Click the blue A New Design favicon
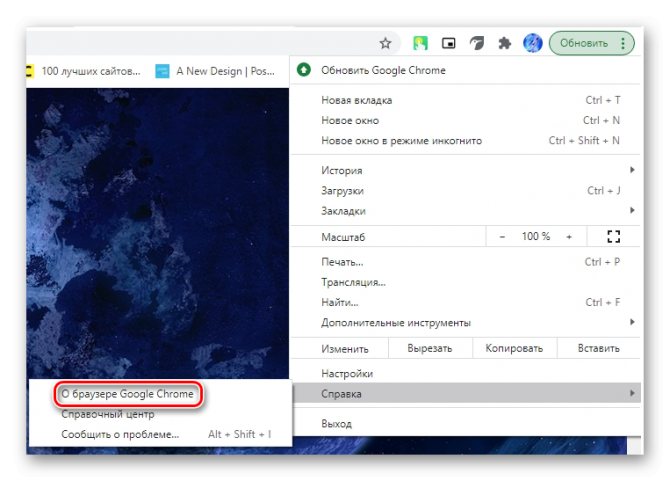The image size is (670, 481). pyautogui.click(x=162, y=71)
